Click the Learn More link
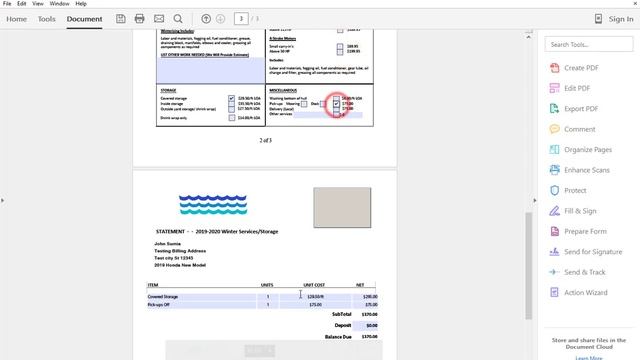 pyautogui.click(x=589, y=358)
